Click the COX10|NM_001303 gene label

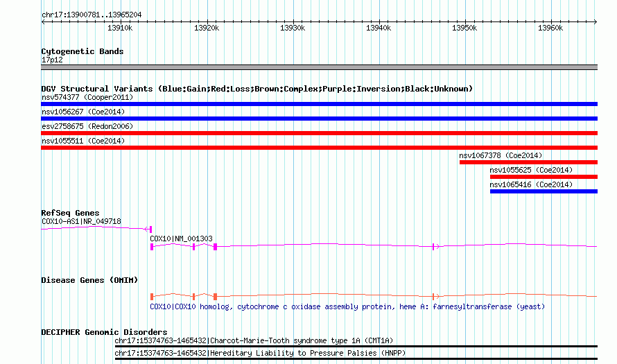[181, 239]
